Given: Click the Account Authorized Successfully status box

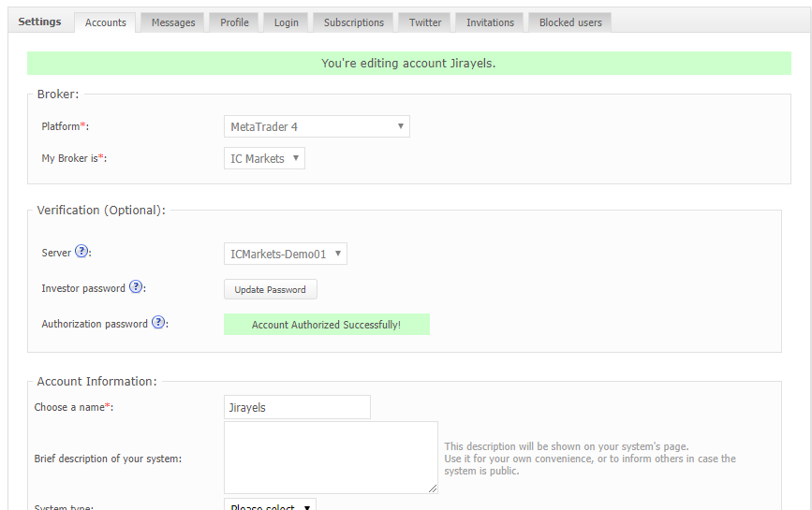Looking at the screenshot, I should pyautogui.click(x=326, y=325).
